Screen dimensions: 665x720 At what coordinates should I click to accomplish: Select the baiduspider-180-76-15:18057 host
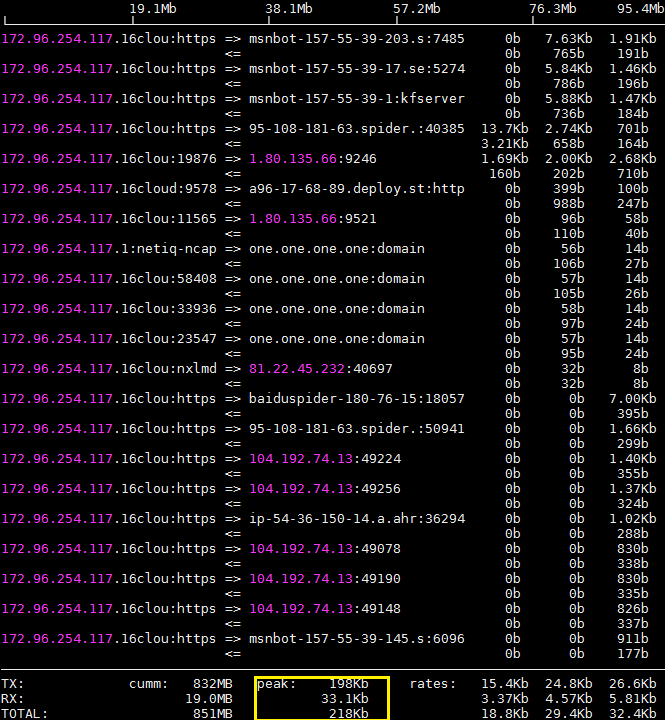tap(356, 399)
